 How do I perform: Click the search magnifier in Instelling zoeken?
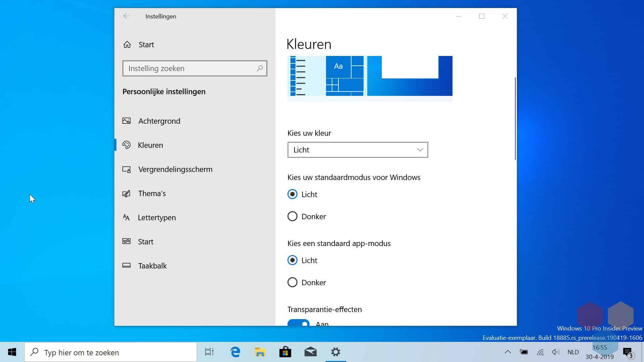point(260,68)
